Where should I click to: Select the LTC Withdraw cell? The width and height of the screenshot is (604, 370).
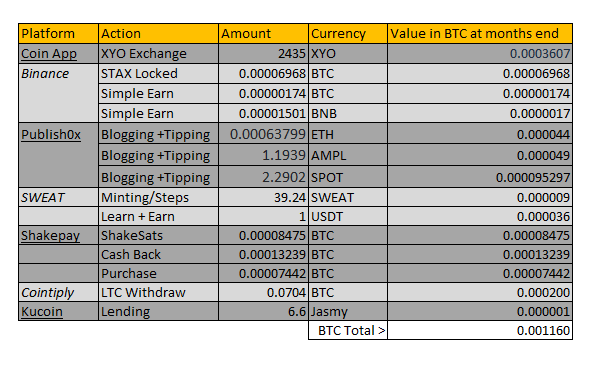coord(158,292)
